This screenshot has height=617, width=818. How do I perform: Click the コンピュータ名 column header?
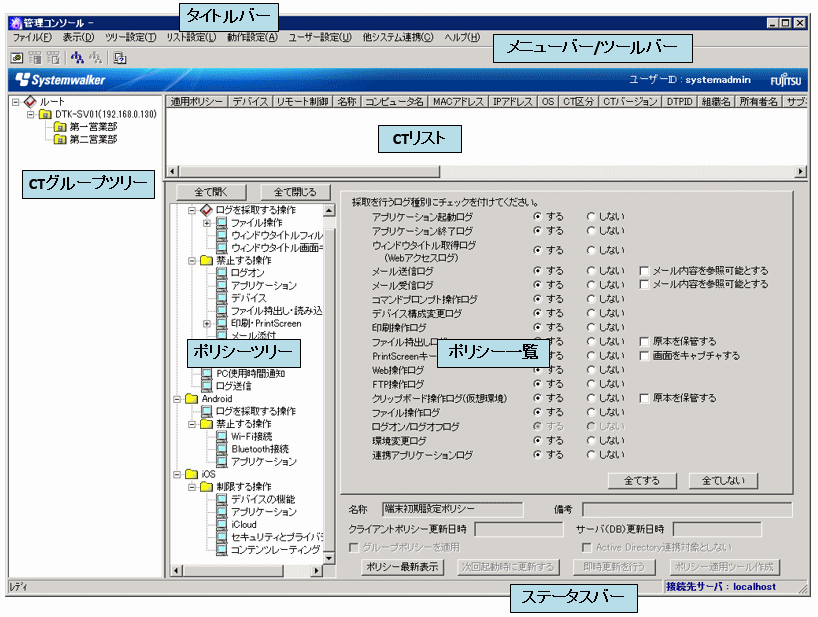point(394,102)
